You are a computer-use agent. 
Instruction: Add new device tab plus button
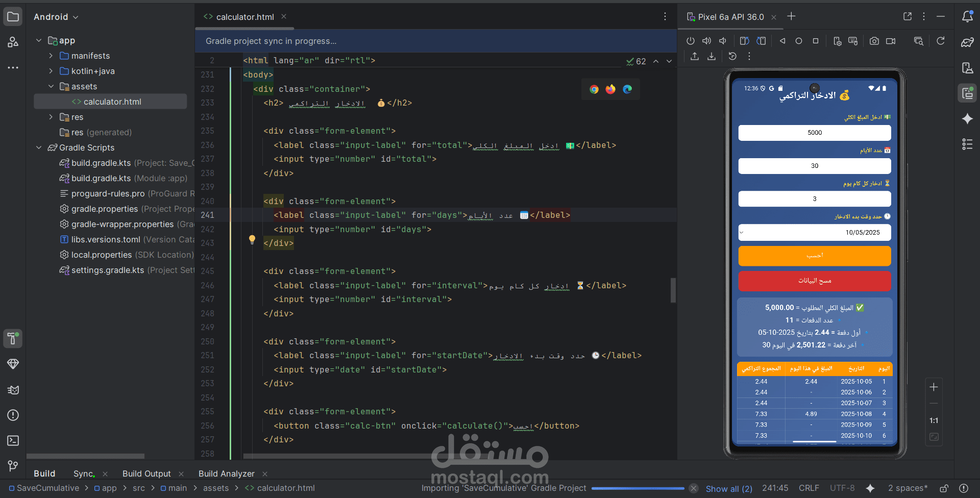pos(791,16)
